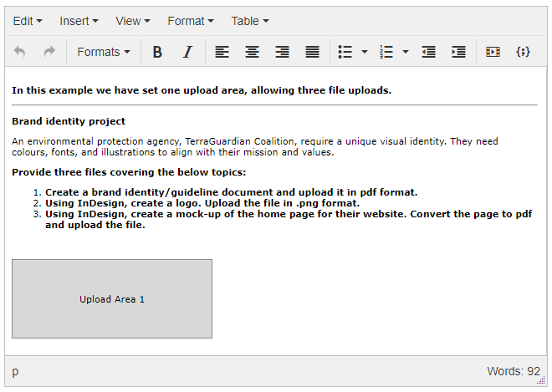
Task: Click the curly braces code icon
Action: point(523,52)
